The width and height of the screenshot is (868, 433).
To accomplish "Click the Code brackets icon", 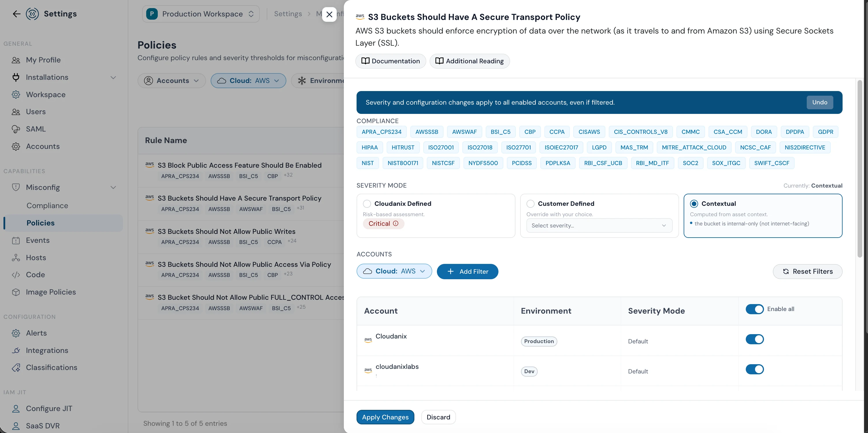I will (x=16, y=275).
